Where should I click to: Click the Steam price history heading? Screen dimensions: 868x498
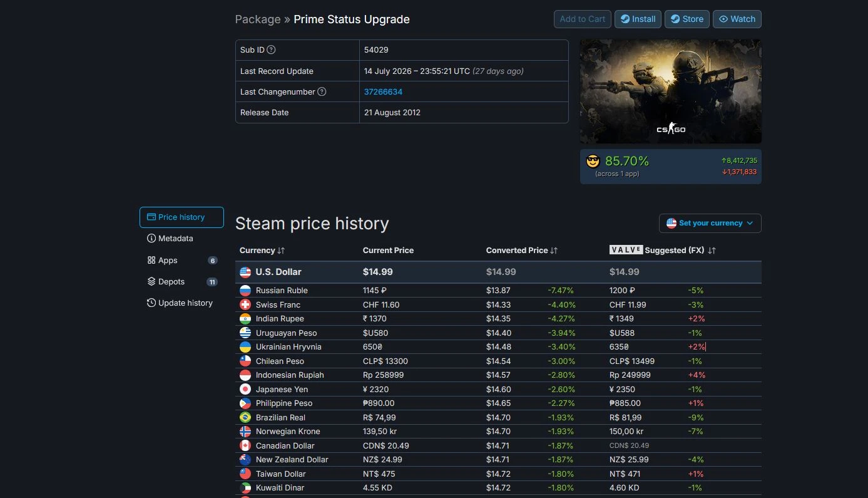point(312,224)
